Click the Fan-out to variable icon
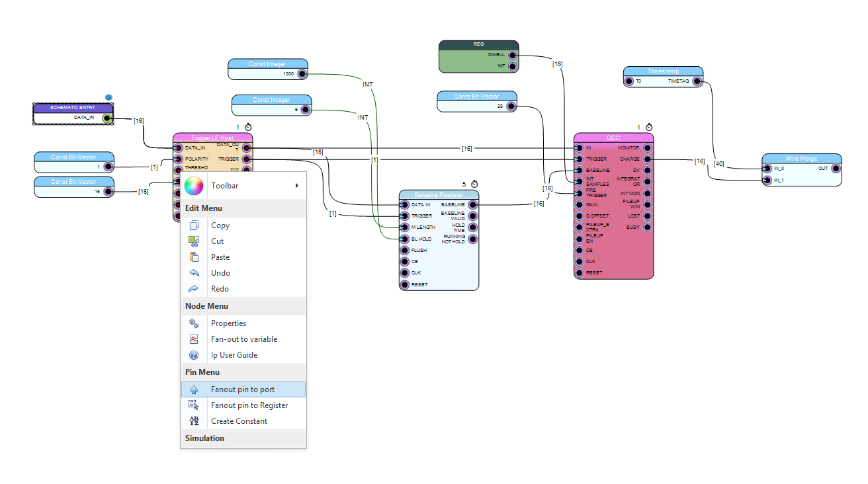This screenshot has width=868, height=484. (194, 339)
